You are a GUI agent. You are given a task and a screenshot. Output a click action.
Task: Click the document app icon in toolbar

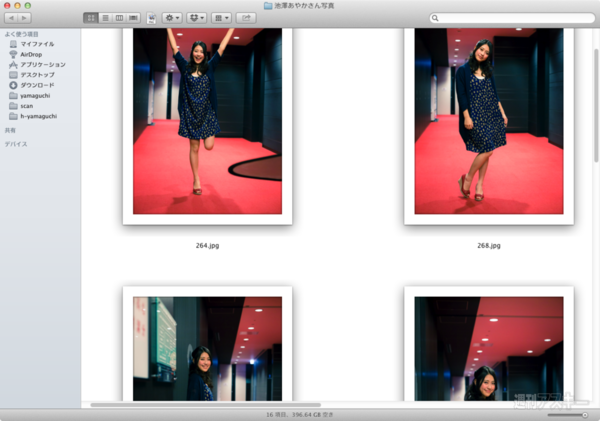tap(152, 18)
